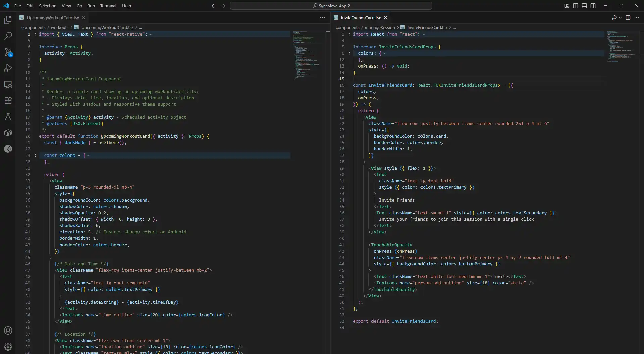Expand the folded const colors block

pos(35,156)
